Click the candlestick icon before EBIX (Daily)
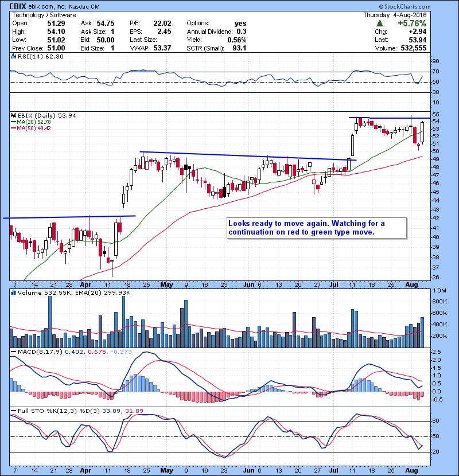 click(13, 115)
